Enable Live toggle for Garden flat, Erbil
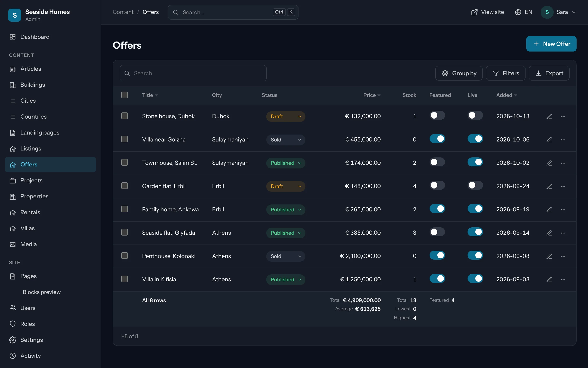This screenshot has height=368, width=588. 475,185
